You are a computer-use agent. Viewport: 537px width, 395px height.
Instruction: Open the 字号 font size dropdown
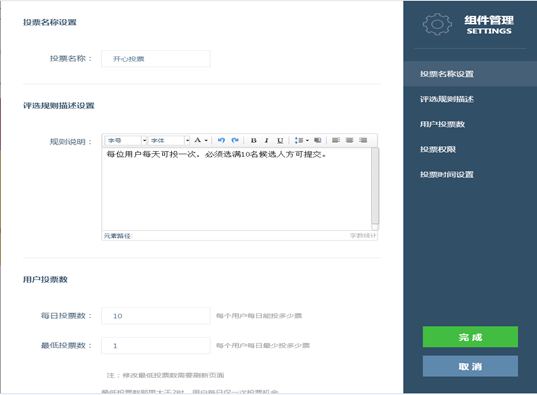125,140
